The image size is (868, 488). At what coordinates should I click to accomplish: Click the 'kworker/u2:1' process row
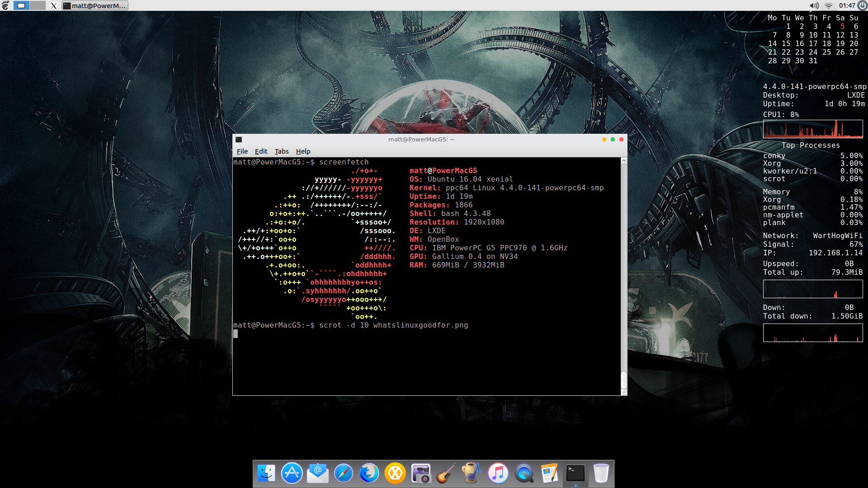[x=813, y=171]
